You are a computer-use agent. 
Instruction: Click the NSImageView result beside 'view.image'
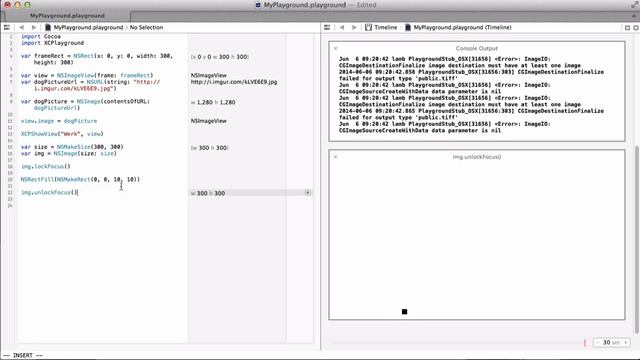[x=209, y=121]
